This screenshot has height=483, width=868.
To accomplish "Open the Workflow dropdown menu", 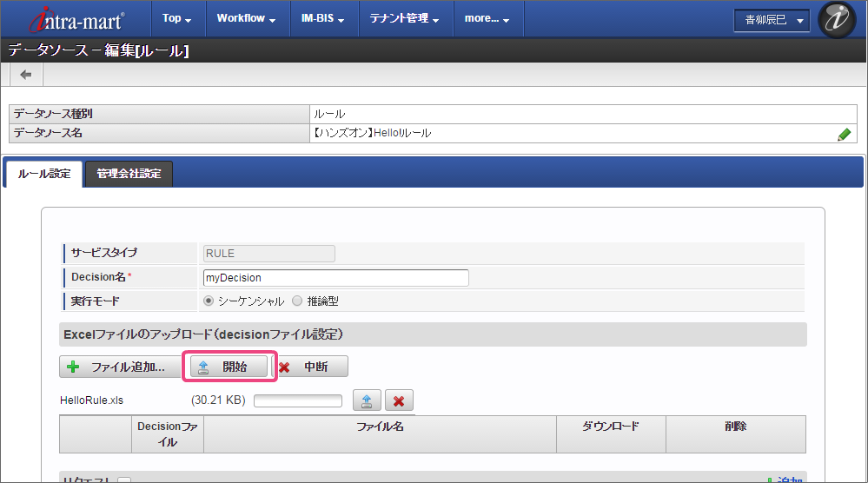I will (247, 18).
